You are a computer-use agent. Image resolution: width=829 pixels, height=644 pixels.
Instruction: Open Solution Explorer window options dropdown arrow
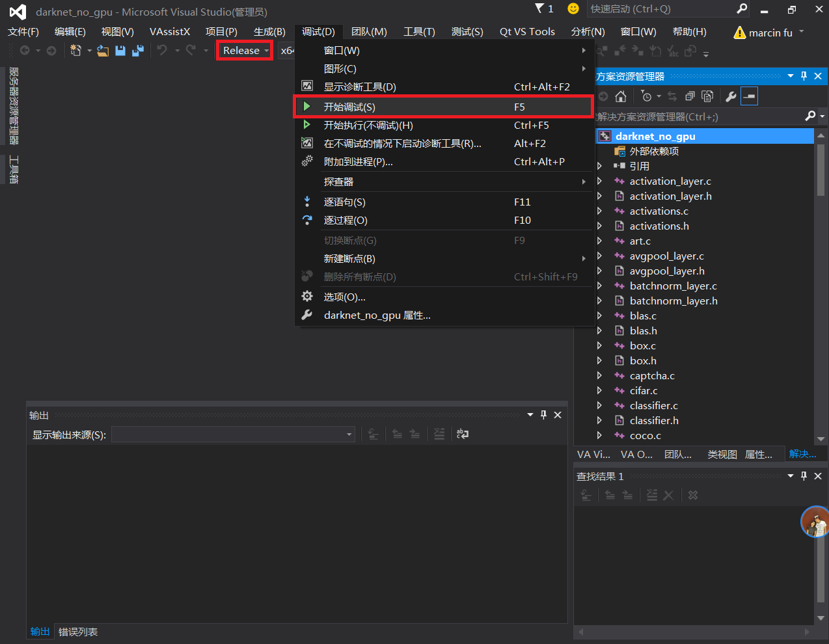coord(791,76)
